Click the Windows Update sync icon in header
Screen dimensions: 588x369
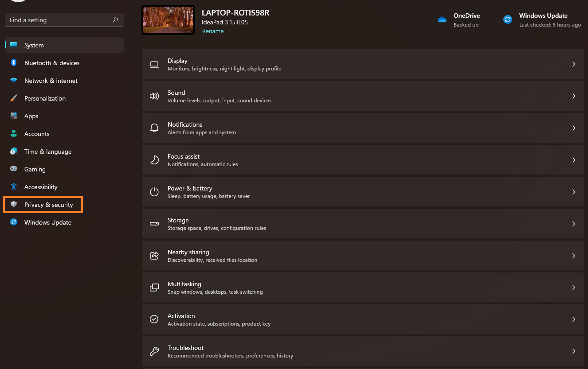pos(508,19)
